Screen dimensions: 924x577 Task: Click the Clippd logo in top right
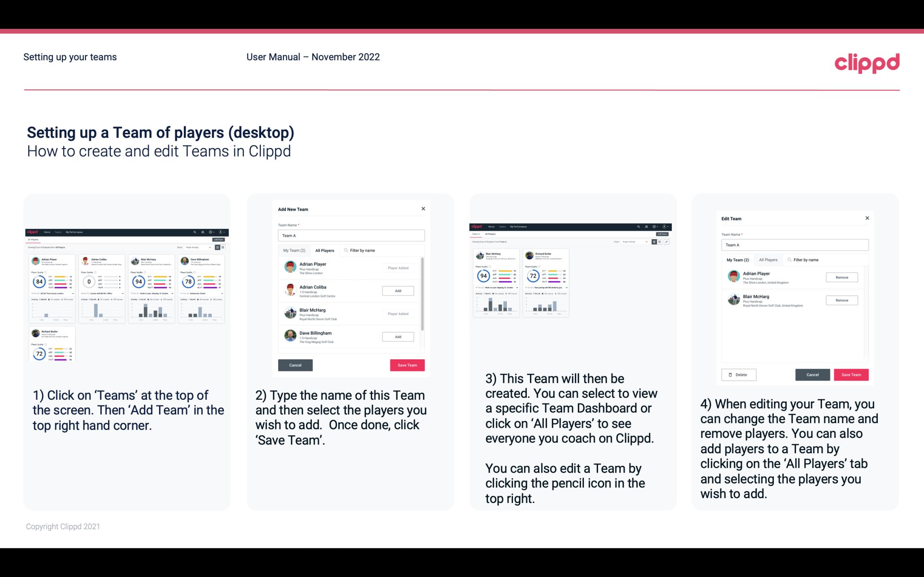pyautogui.click(x=867, y=62)
